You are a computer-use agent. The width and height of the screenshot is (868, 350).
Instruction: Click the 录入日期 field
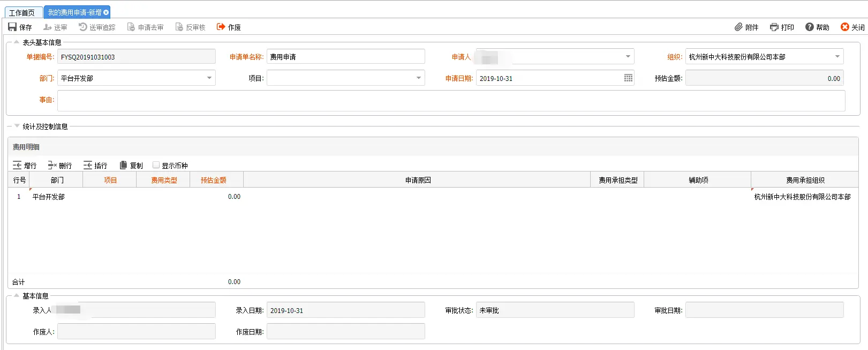345,310
